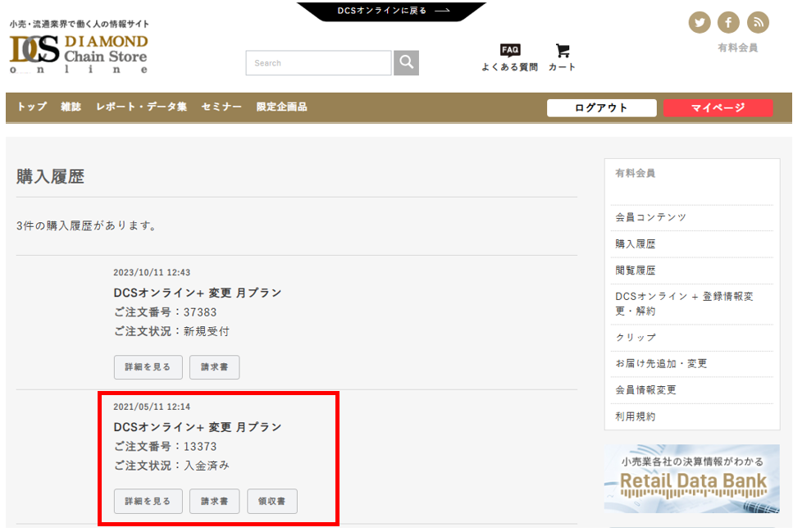Click the Retail Data Bank banner
This screenshot has height=532, width=793.
pyautogui.click(x=691, y=479)
